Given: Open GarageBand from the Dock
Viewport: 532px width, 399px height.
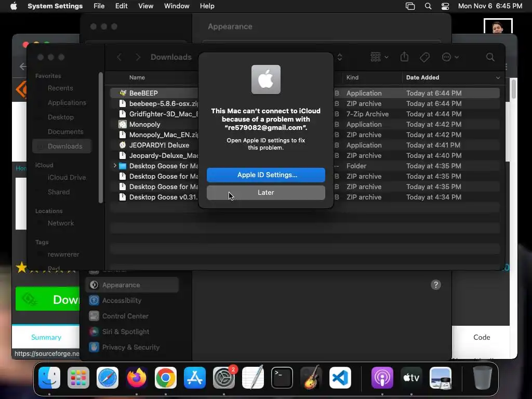Looking at the screenshot, I should tap(311, 377).
